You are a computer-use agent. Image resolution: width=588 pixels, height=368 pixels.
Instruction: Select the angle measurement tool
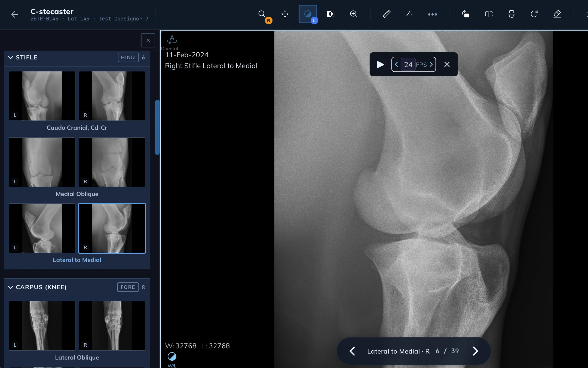coord(409,14)
